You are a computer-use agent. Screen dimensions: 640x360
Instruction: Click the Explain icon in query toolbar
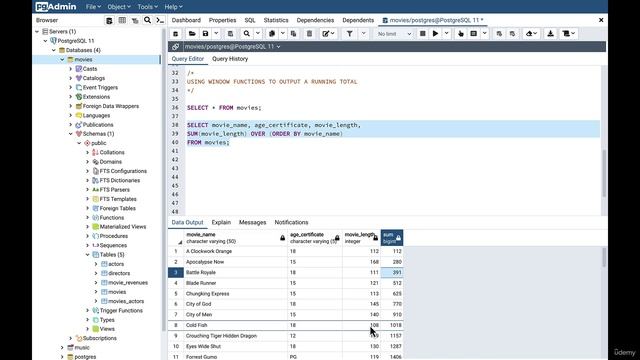(x=461, y=34)
